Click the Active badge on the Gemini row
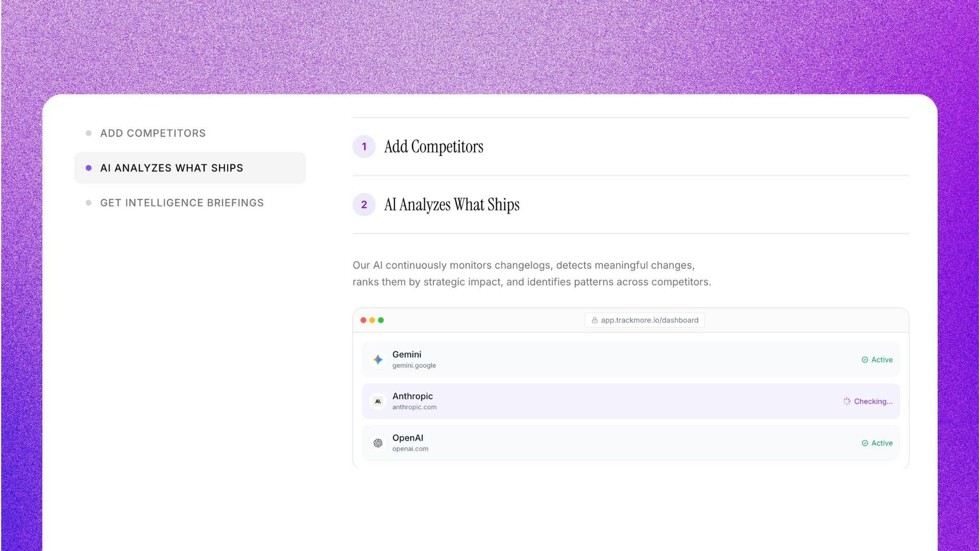This screenshot has height=551, width=980. (877, 360)
